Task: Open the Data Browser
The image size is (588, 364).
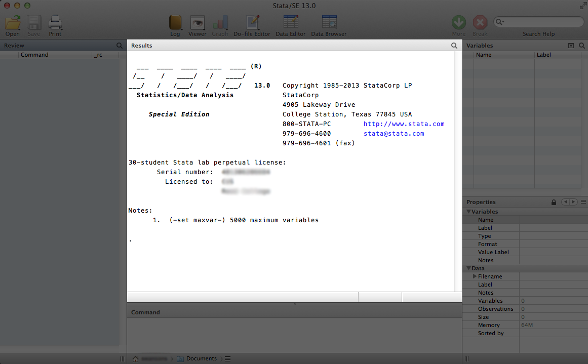Action: click(329, 23)
